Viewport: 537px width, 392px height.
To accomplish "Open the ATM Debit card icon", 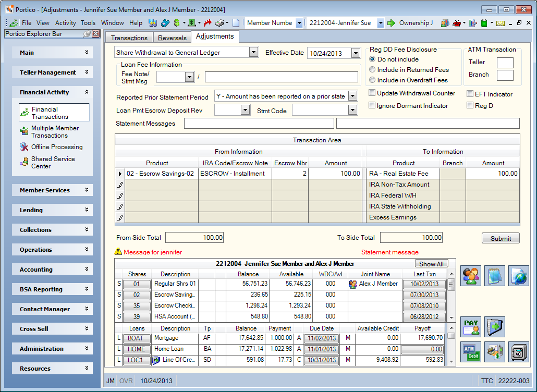I will coord(471,352).
